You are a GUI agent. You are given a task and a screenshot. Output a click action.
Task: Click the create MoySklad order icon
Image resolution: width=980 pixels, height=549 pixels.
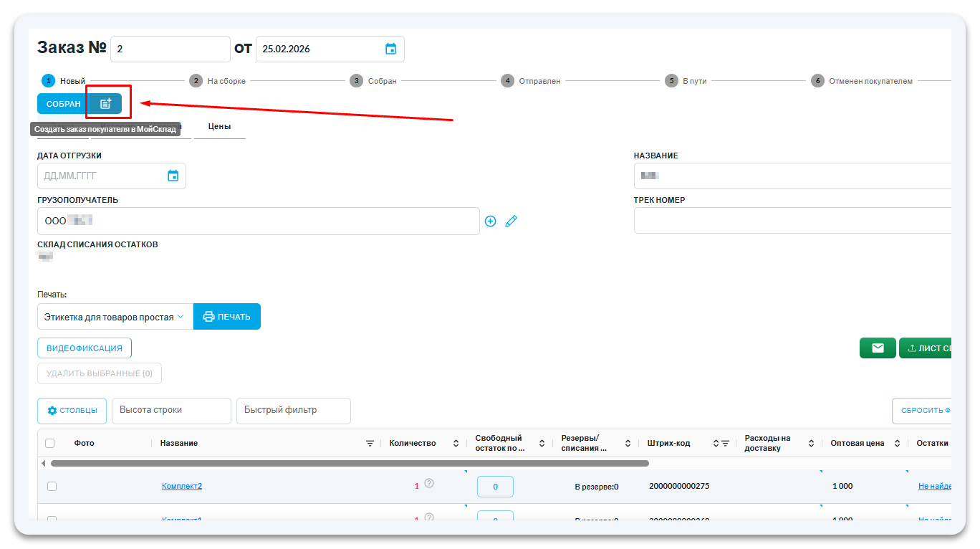[x=105, y=104]
